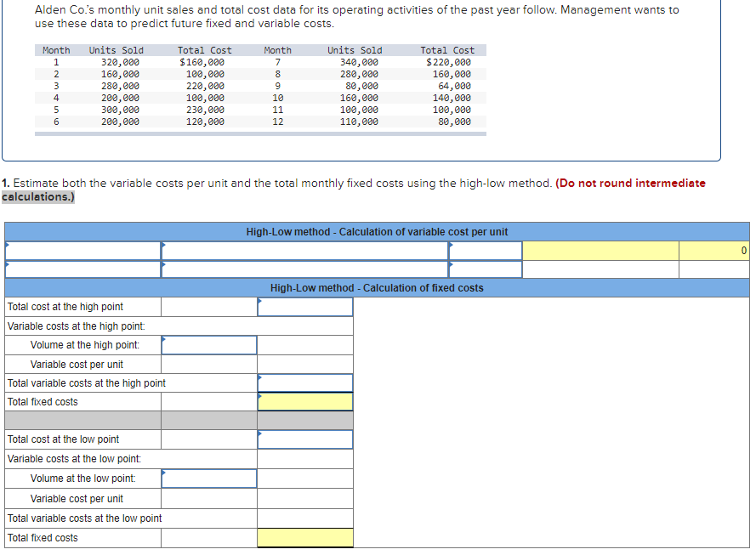756x555 pixels.
Task: Click month number 10 in the data table
Action: point(278,98)
